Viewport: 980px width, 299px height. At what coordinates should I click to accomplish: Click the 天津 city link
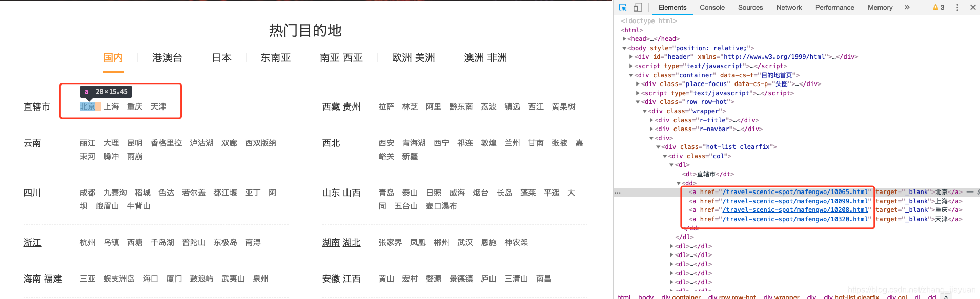point(158,106)
